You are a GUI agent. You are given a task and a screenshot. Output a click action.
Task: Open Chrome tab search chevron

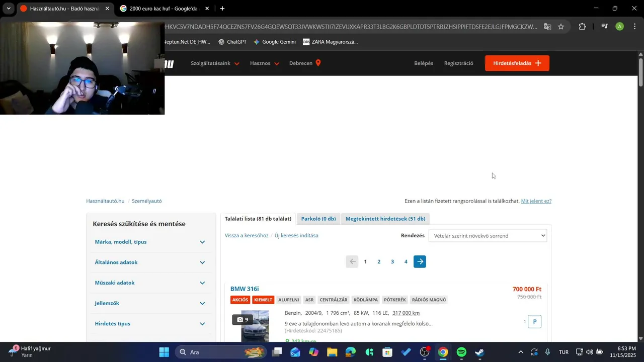click(x=9, y=9)
